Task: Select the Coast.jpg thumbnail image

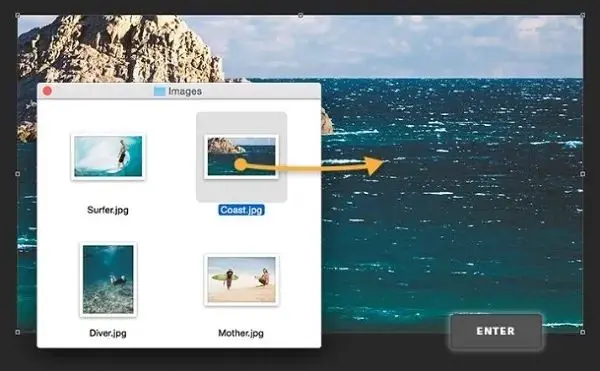Action: click(241, 156)
